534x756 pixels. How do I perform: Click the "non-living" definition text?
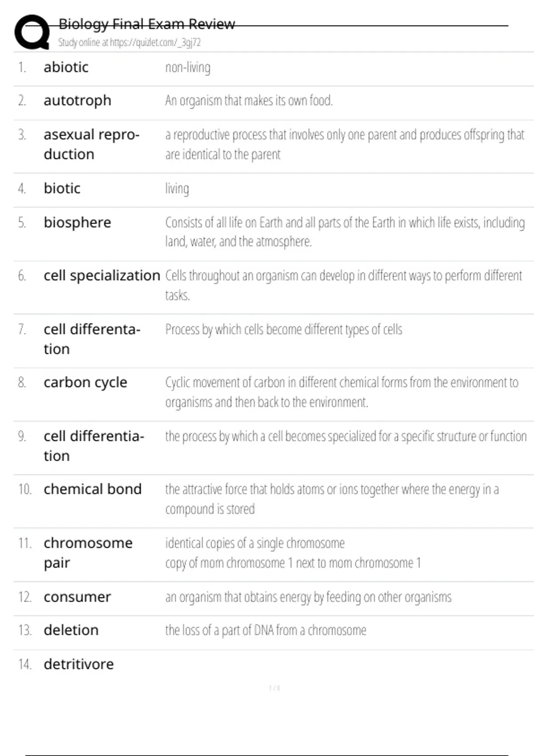(188, 68)
